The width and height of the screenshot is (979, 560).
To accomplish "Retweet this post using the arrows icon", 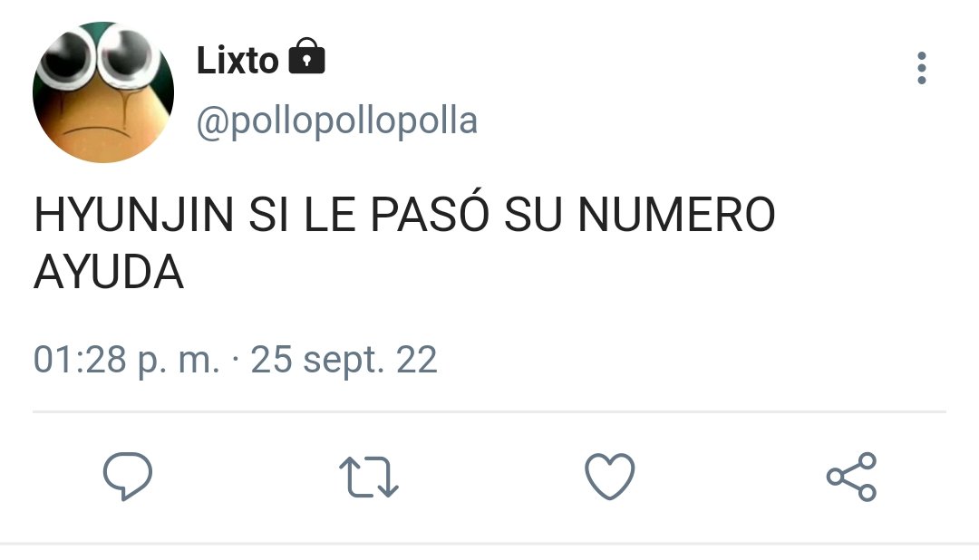I will [368, 477].
